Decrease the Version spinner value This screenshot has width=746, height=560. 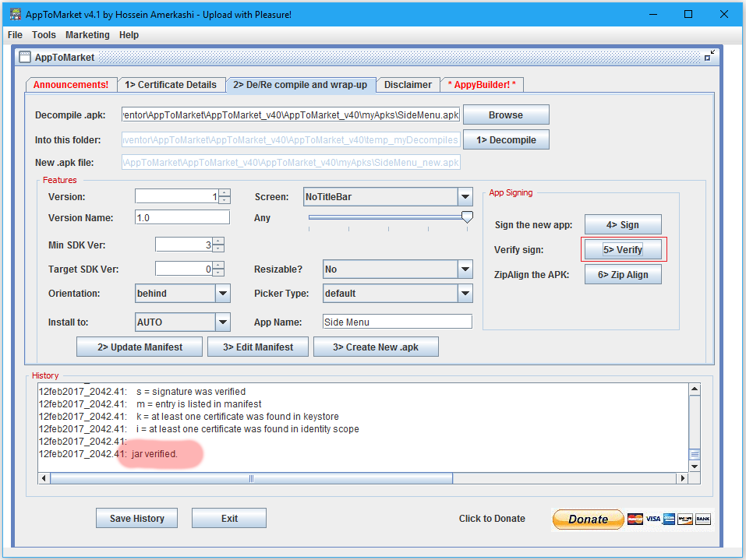point(225,200)
